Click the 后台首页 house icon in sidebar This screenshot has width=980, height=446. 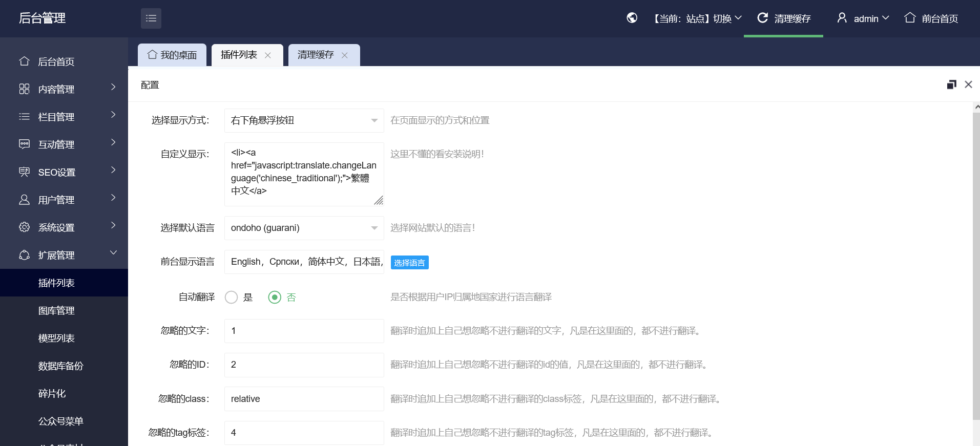coord(24,61)
